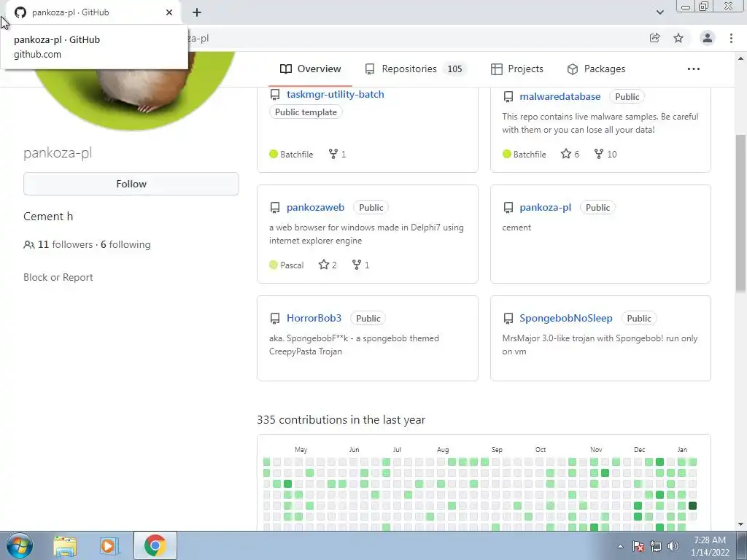Click the Public template badge
The height and width of the screenshot is (560, 747).
[x=306, y=112]
